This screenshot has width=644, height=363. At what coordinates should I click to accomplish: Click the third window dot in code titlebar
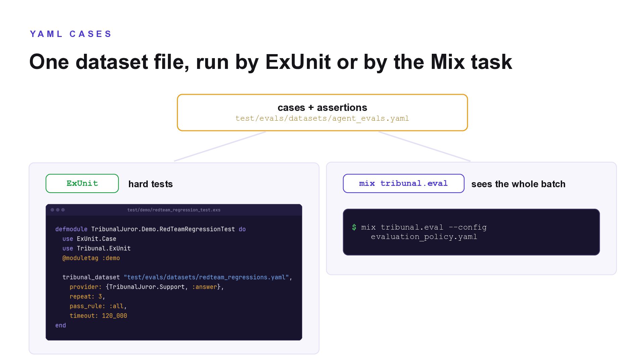[63, 210]
